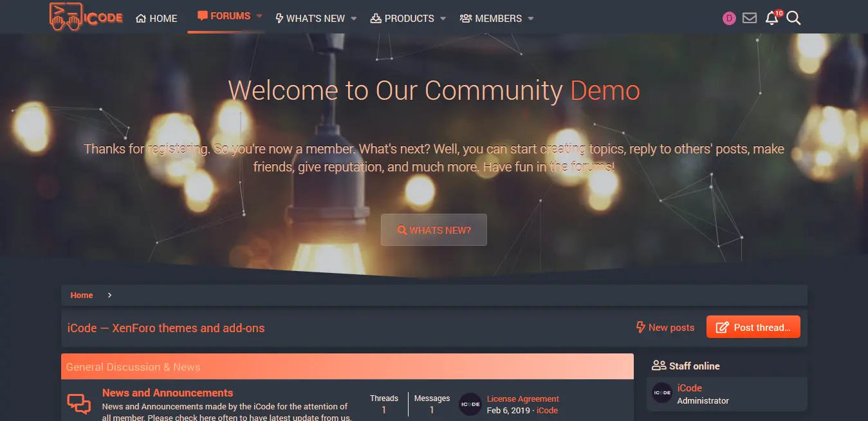Go to the Home nav item
This screenshot has width=868, height=421.
156,19
